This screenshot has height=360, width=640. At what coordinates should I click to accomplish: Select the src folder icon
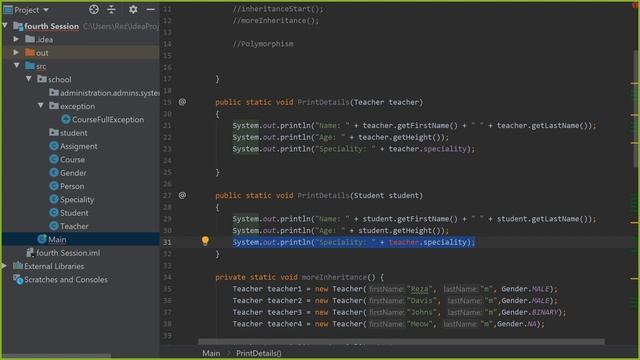pyautogui.click(x=30, y=66)
